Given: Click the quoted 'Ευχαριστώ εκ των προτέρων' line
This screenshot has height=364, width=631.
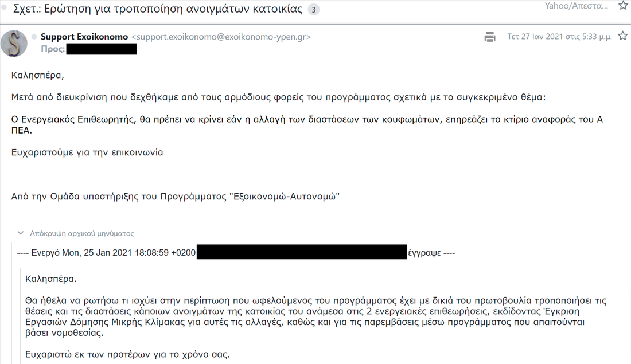Looking at the screenshot, I should tap(127, 354).
